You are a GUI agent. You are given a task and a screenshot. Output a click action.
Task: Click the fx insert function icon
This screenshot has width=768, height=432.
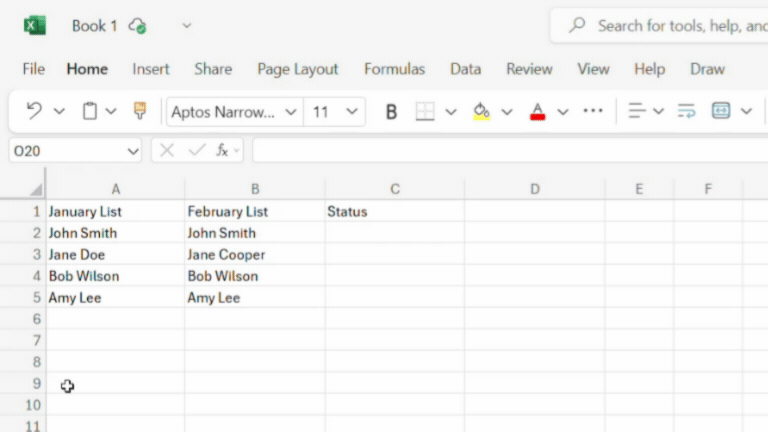[223, 150]
